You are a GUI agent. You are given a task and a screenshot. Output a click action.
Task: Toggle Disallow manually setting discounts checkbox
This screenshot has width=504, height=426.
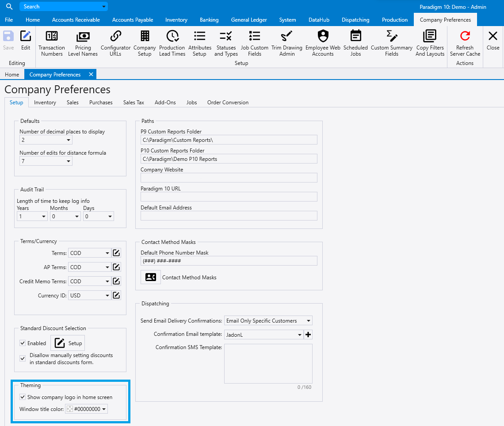point(23,358)
